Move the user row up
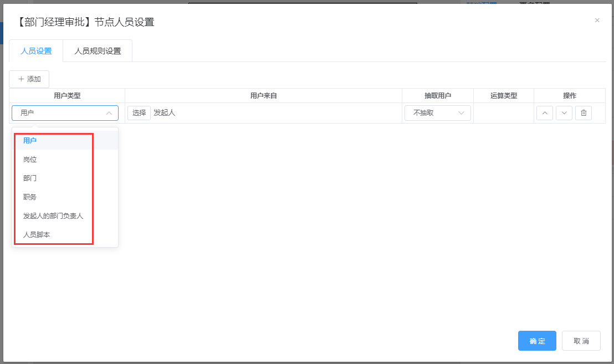 pyautogui.click(x=544, y=113)
